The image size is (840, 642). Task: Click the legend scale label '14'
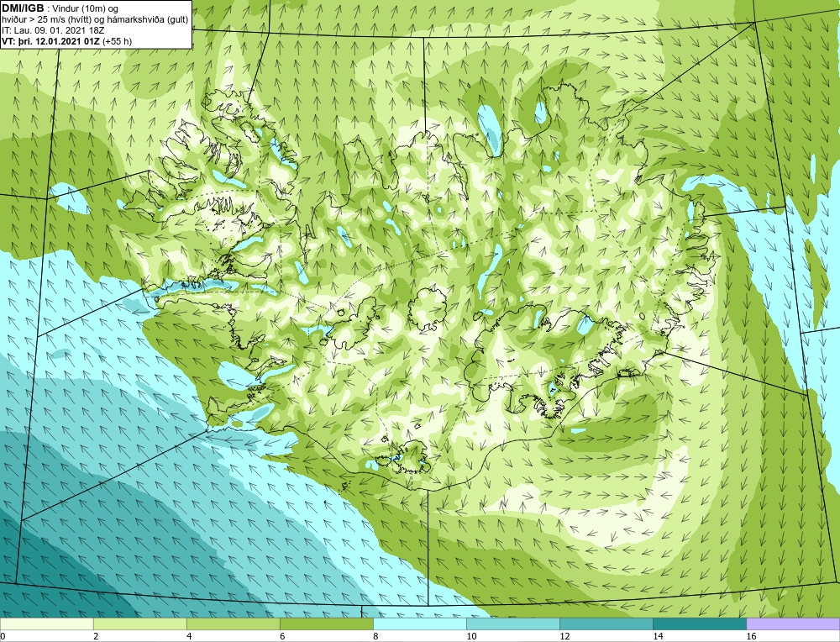tap(658, 636)
